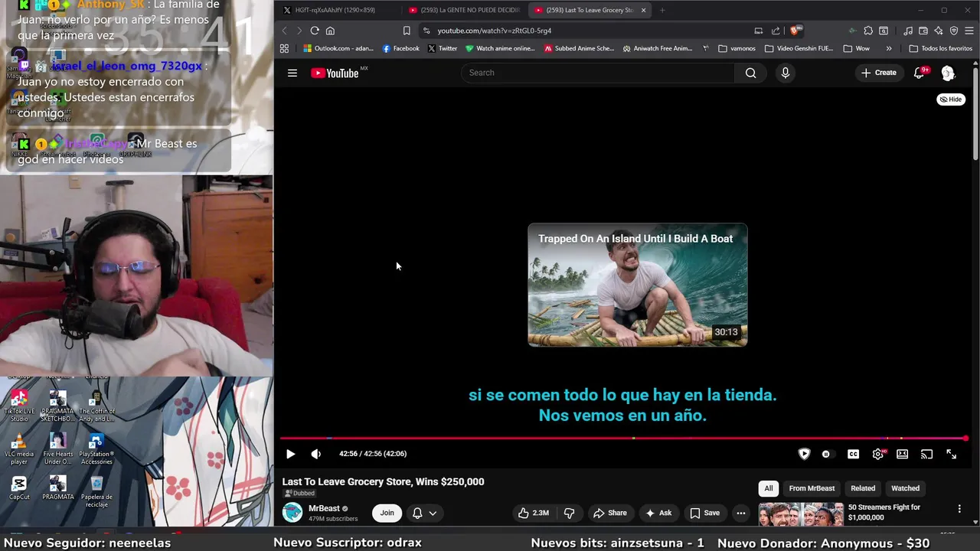This screenshot has height=551, width=980.
Task: Open the Papelera de reciclaje icon
Action: point(96,491)
